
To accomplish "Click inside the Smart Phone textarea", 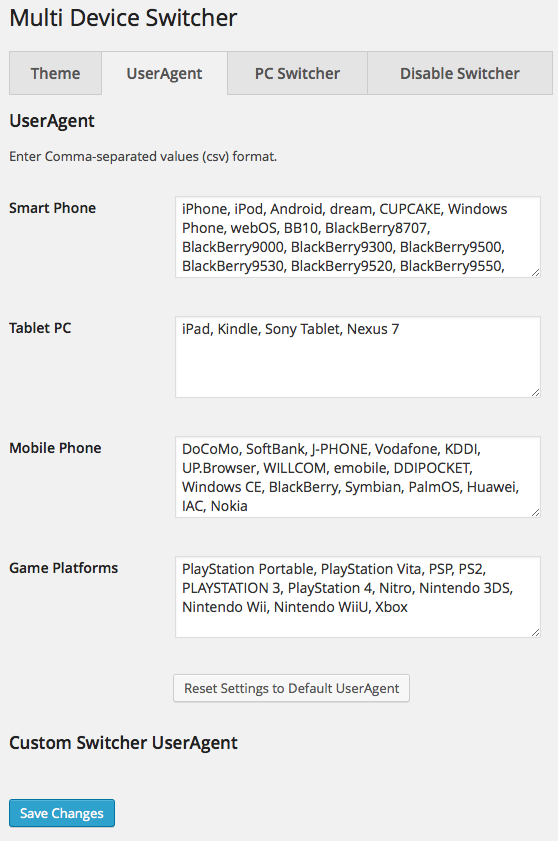I will point(358,237).
